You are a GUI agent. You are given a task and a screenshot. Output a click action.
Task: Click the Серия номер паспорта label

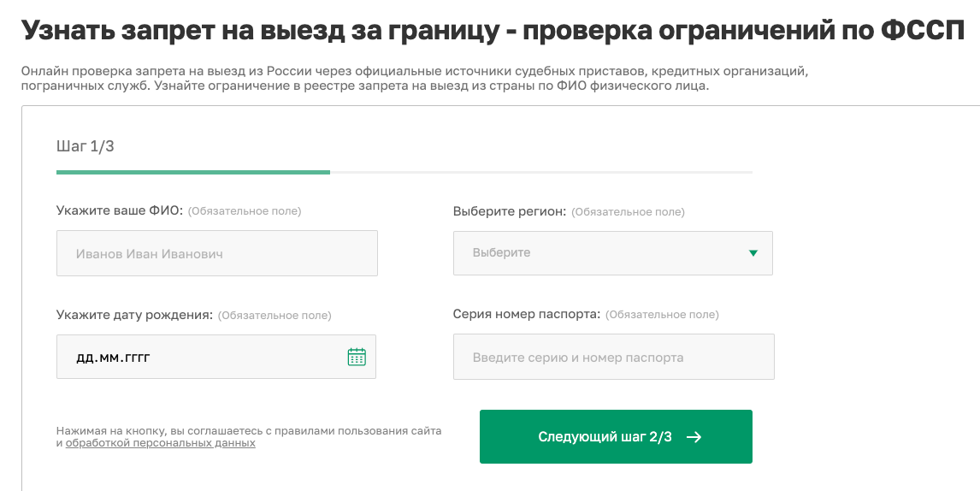coord(526,314)
